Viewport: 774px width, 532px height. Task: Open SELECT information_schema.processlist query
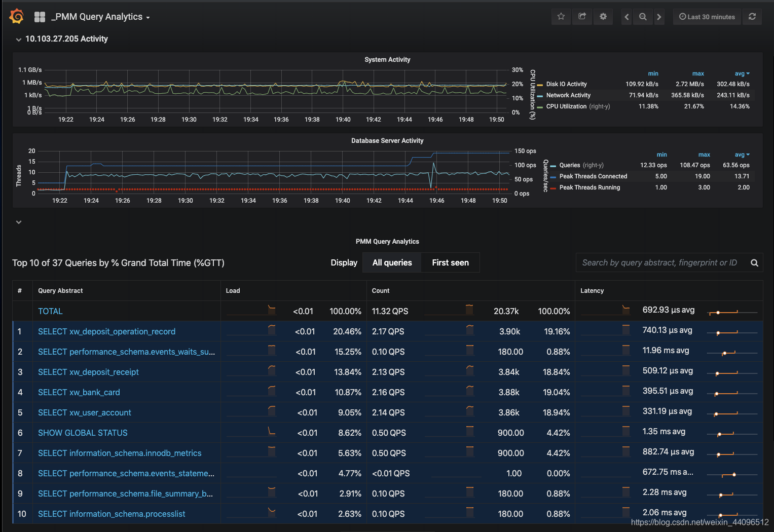pos(112,514)
